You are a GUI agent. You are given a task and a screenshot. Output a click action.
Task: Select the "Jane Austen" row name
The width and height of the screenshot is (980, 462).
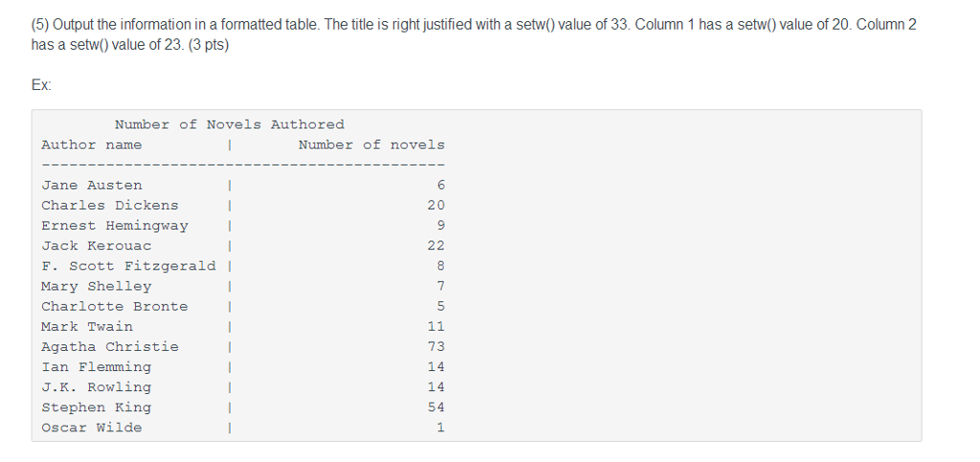pyautogui.click(x=91, y=185)
